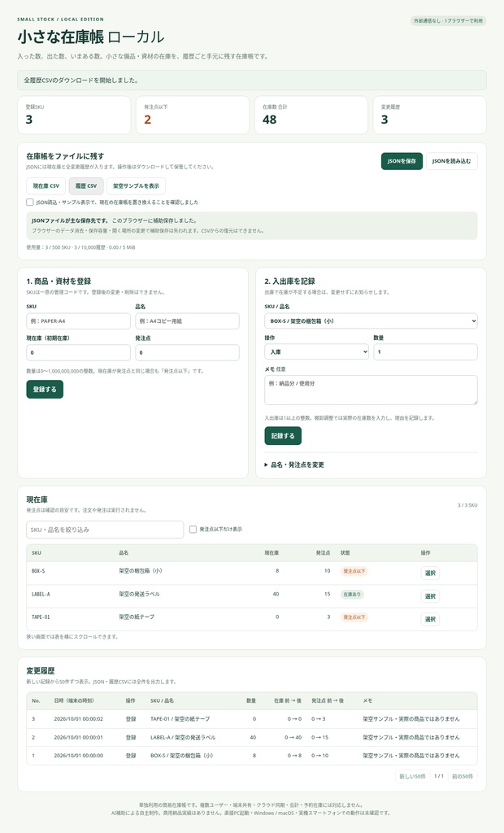Click 架空サンプルを表示 button

pos(136,186)
